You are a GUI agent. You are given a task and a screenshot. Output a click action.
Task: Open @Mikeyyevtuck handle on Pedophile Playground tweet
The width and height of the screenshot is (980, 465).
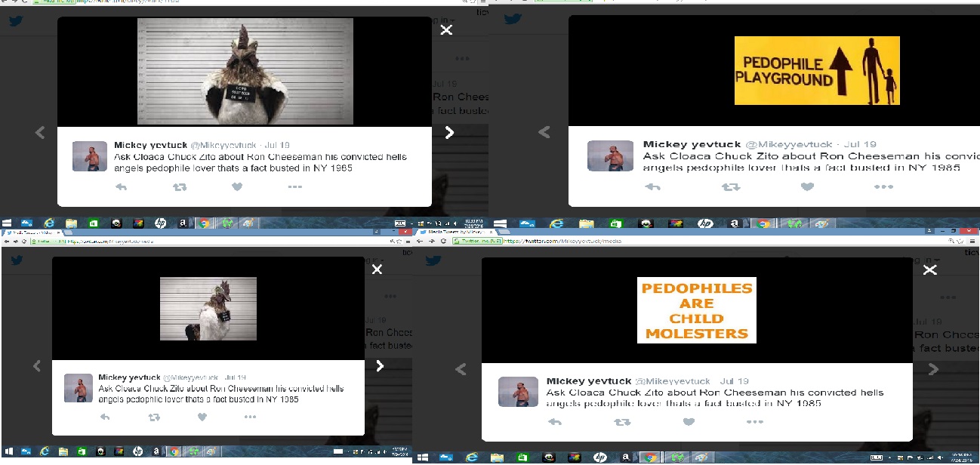tap(789, 144)
